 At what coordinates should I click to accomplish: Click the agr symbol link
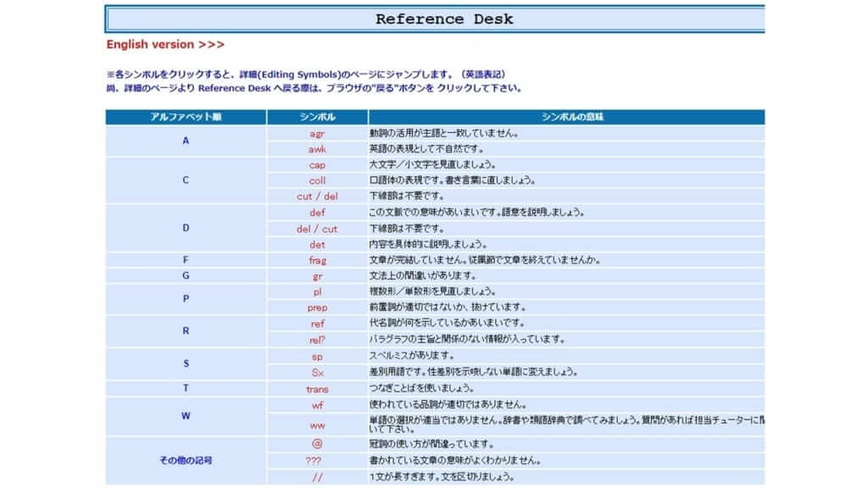(317, 134)
